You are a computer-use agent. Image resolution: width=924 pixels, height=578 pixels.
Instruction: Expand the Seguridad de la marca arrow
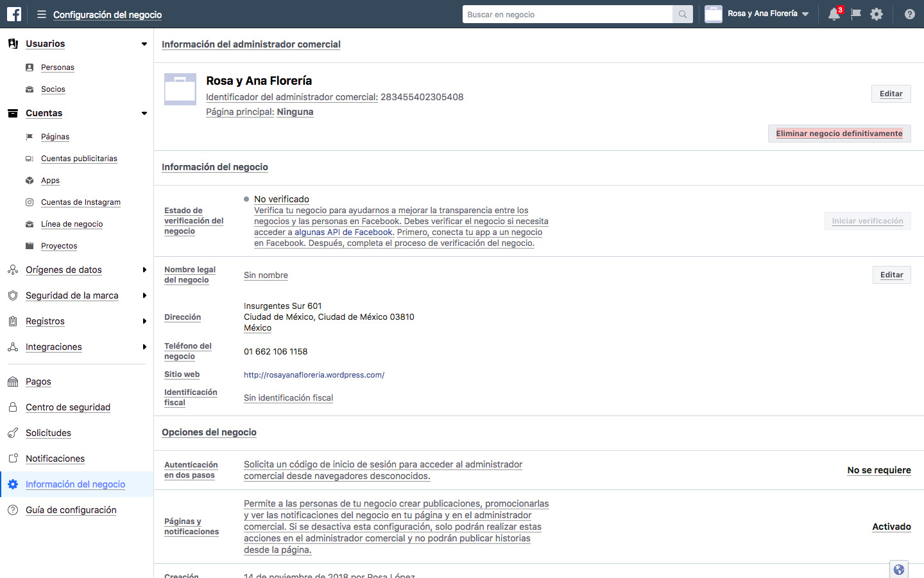144,295
